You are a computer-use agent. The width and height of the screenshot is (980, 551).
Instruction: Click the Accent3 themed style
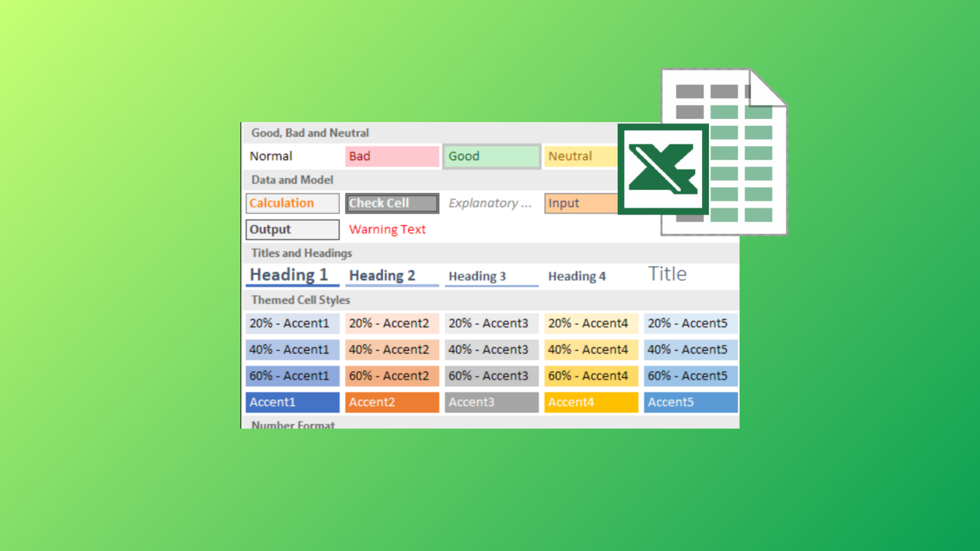tap(491, 402)
